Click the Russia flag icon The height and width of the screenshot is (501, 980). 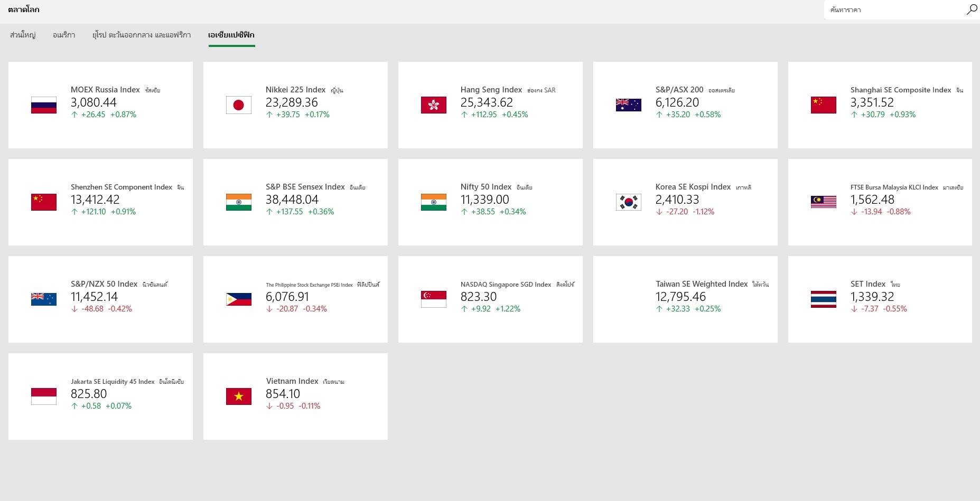[44, 105]
